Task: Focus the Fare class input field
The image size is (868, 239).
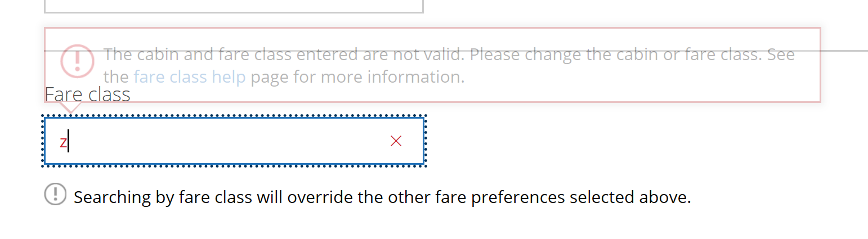Action: coord(225,141)
